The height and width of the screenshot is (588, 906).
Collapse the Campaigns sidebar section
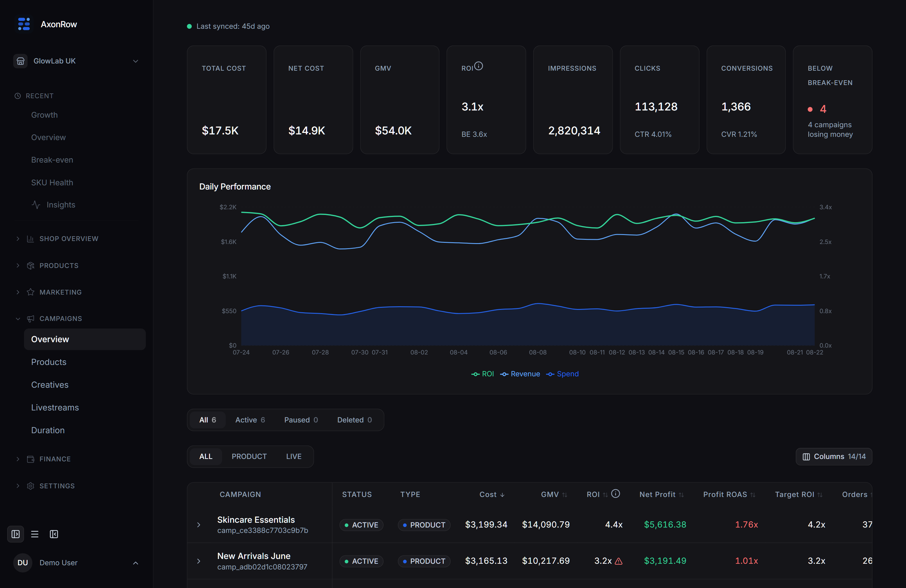click(x=18, y=319)
